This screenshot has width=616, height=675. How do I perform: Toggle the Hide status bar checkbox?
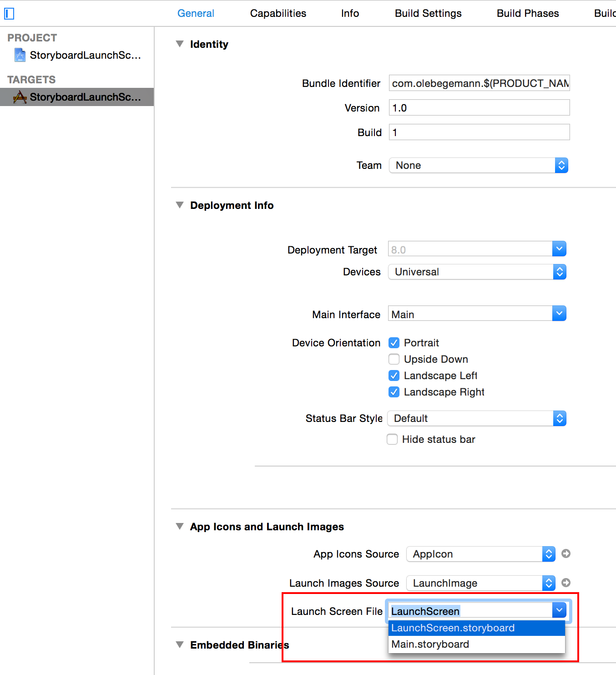tap(392, 439)
